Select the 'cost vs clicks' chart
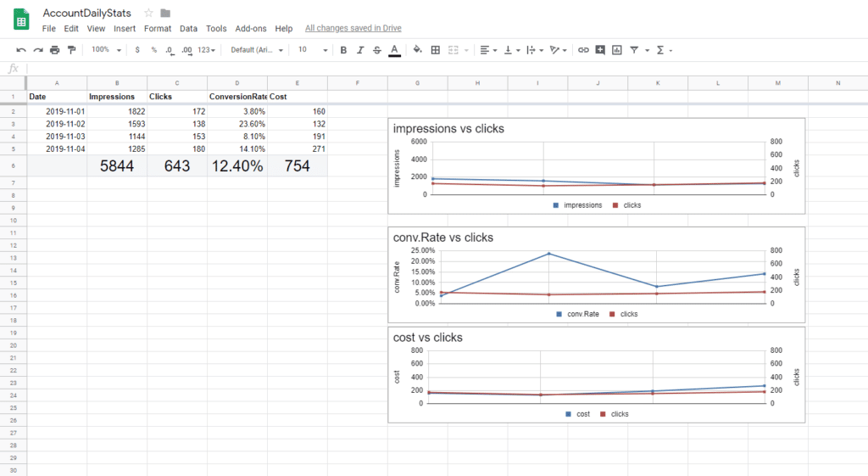Viewport: 868px width, 476px height. [596, 375]
